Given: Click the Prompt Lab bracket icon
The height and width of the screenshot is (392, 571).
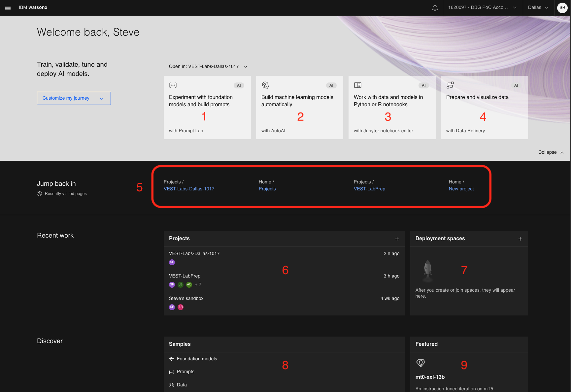Looking at the screenshot, I should (173, 85).
